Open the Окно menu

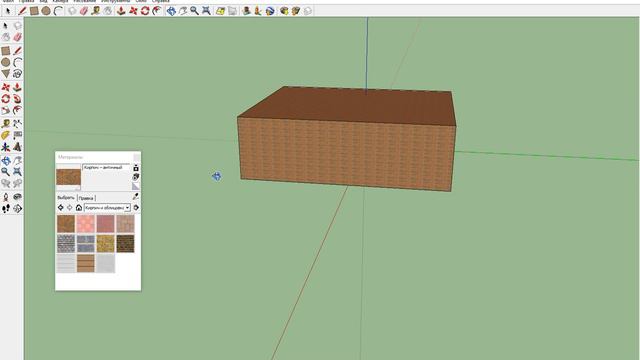point(141,1)
